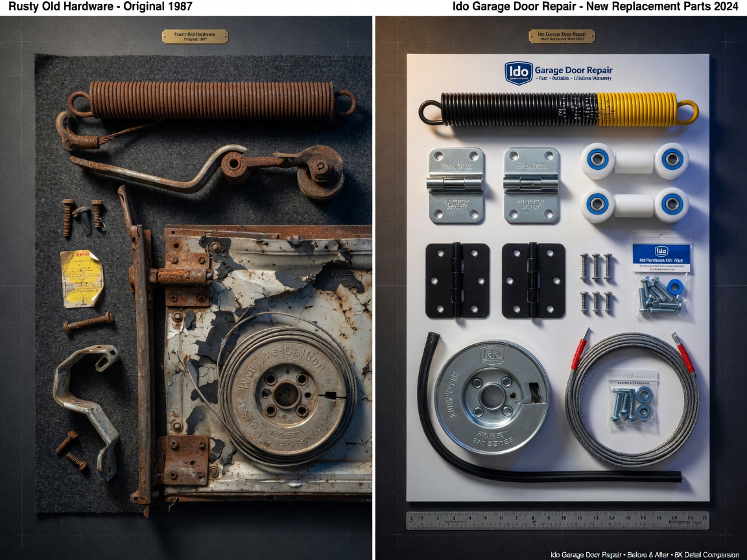Click the metal ruler below the white board
Image resolution: width=747 pixels, height=560 pixels.
click(558, 520)
